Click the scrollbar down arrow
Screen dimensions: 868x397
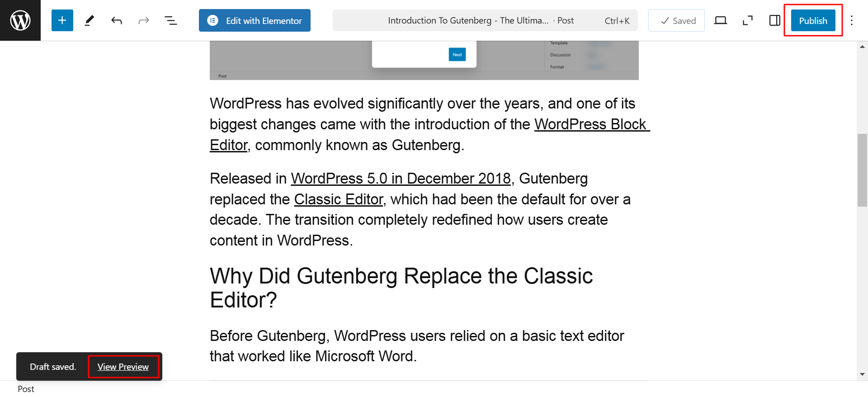[x=862, y=374]
